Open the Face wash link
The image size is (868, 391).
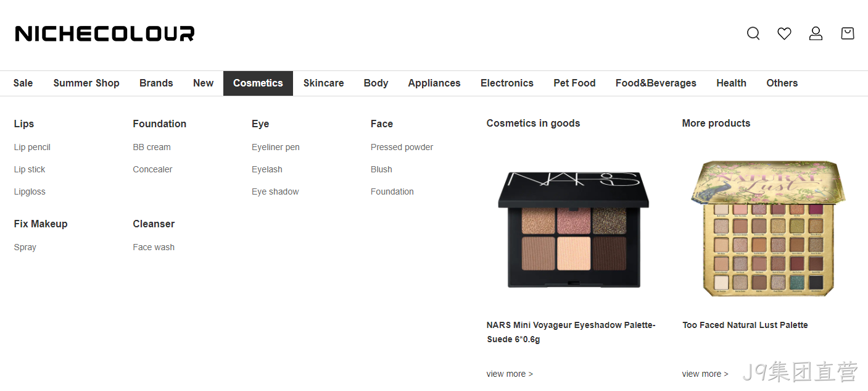(154, 247)
